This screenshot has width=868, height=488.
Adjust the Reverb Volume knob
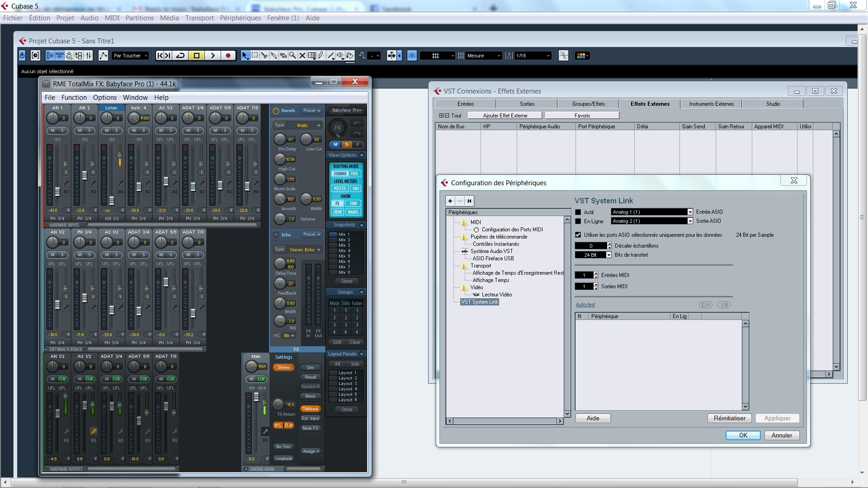click(280, 219)
